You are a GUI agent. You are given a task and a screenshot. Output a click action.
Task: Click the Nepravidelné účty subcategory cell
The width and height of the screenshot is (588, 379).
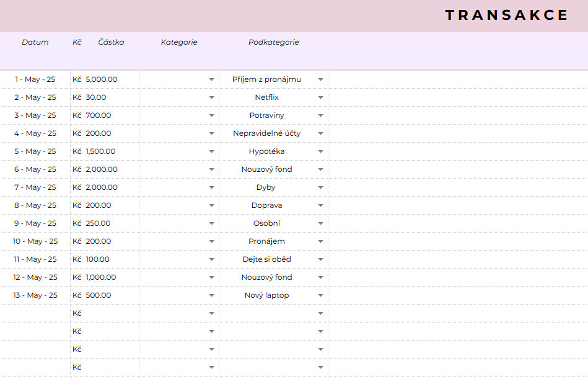pos(266,133)
